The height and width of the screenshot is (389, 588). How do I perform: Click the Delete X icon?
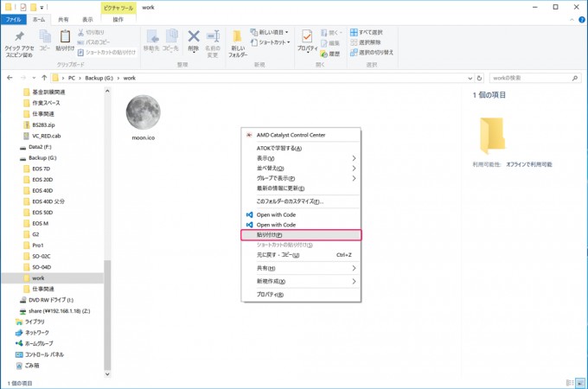[194, 36]
